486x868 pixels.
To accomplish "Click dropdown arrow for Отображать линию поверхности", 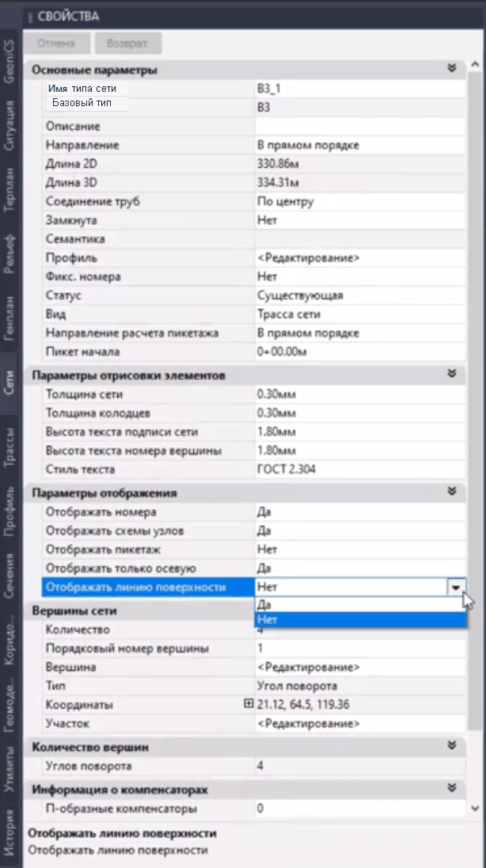I will point(456,588).
